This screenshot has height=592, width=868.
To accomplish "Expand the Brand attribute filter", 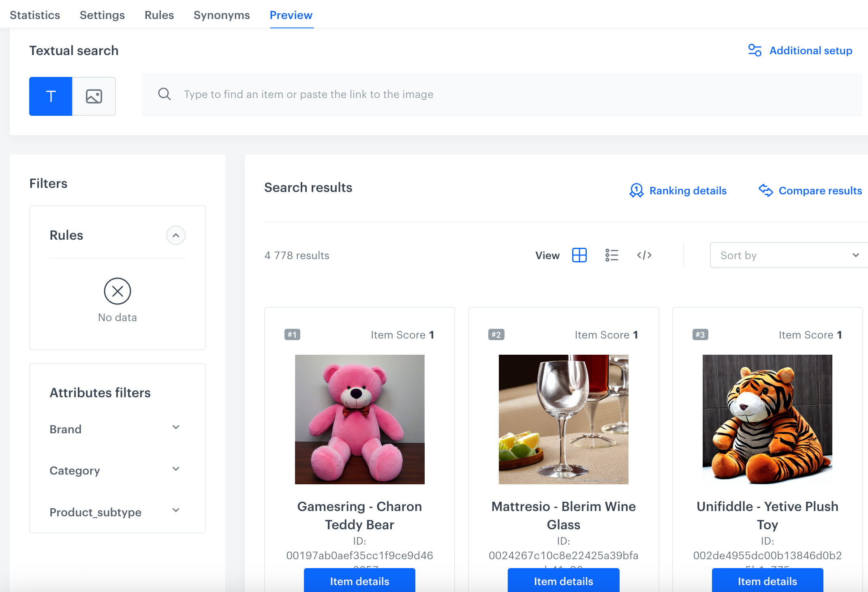I will (176, 428).
